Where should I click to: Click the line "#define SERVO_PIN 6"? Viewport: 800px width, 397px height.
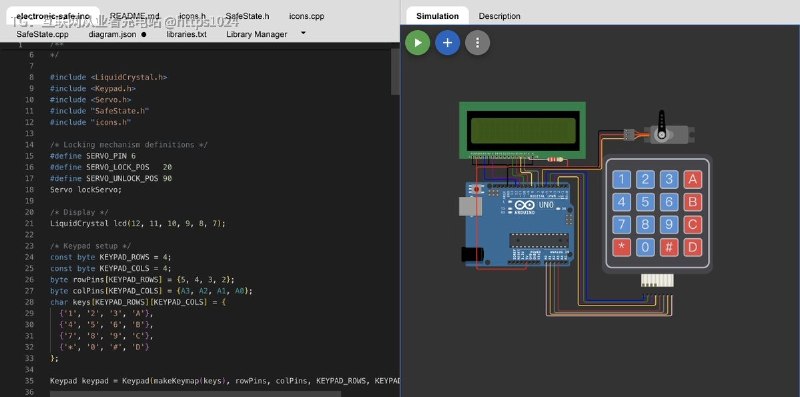coord(93,156)
